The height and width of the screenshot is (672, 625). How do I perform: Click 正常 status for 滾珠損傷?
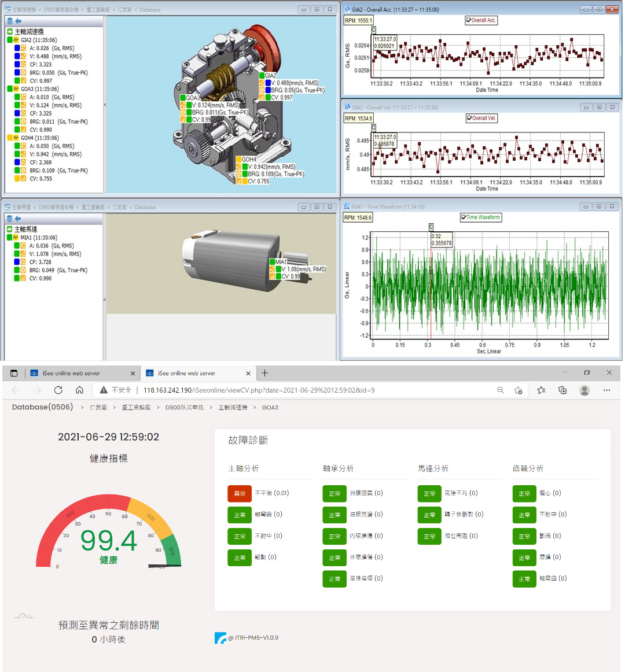334,579
